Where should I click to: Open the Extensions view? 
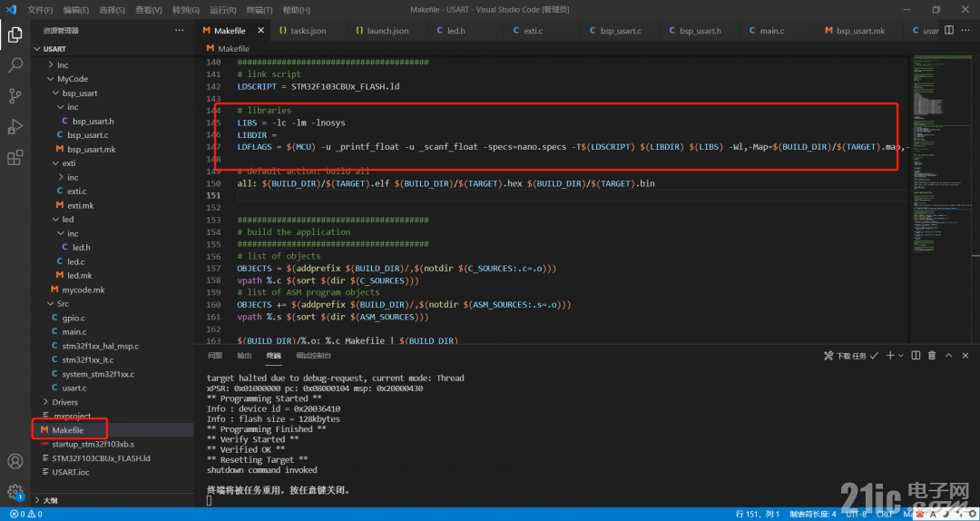pos(15,157)
